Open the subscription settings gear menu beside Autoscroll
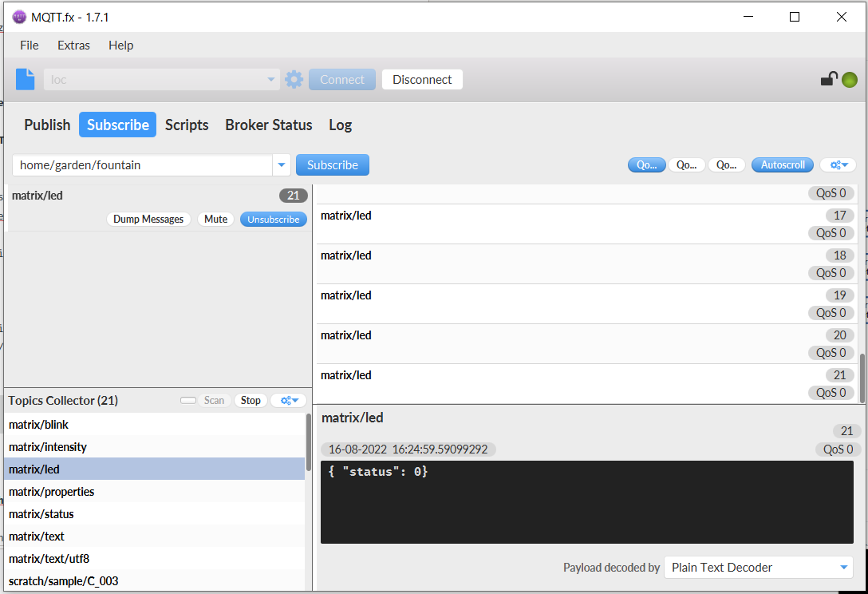The image size is (868, 594). pyautogui.click(x=838, y=164)
